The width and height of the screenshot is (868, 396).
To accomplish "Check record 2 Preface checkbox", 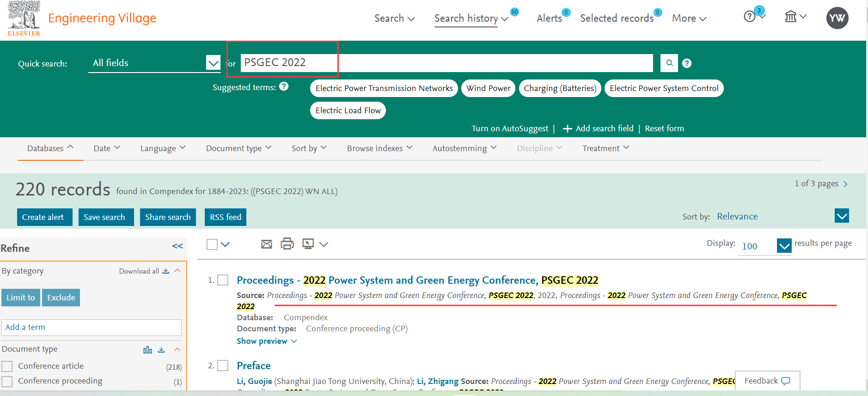I will pos(223,366).
